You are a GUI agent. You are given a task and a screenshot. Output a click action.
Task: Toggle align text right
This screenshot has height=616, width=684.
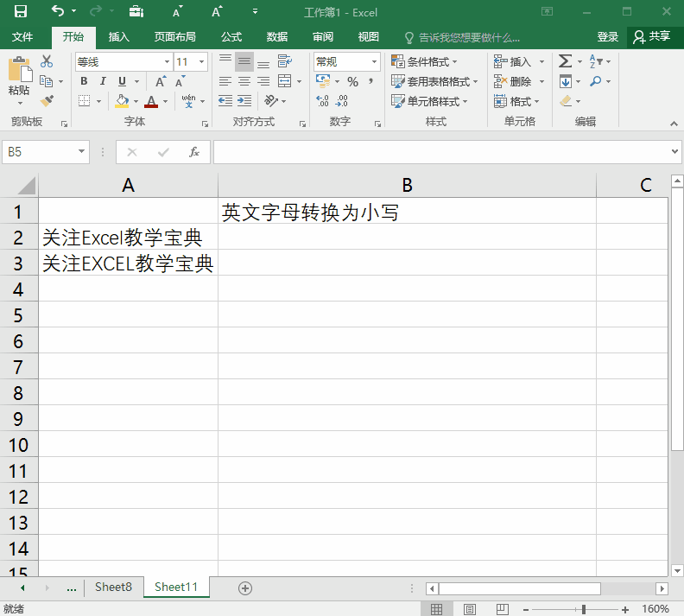(x=263, y=81)
